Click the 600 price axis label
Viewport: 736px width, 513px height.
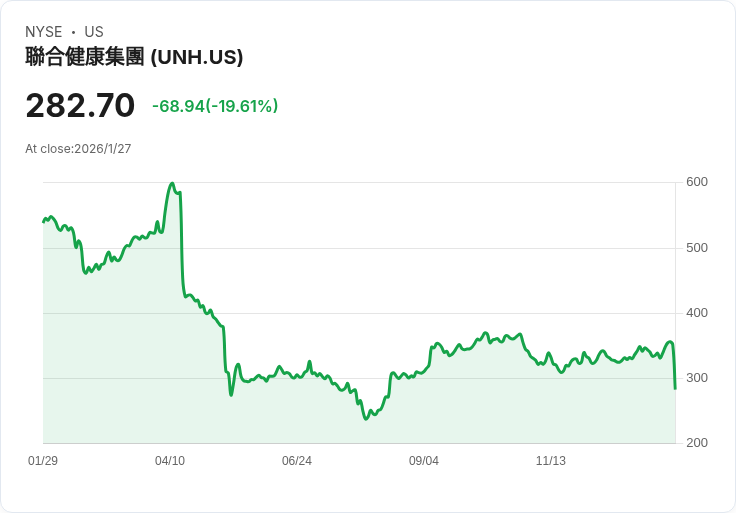(697, 182)
